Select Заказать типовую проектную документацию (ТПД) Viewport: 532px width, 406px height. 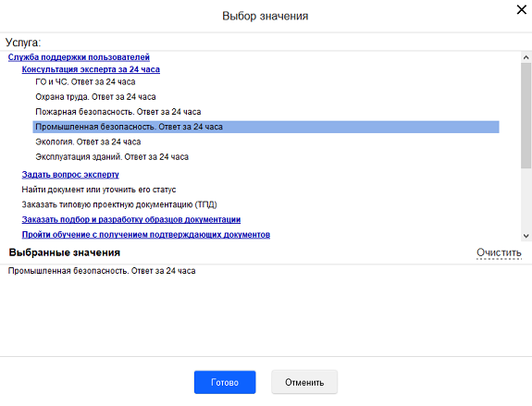coord(119,204)
